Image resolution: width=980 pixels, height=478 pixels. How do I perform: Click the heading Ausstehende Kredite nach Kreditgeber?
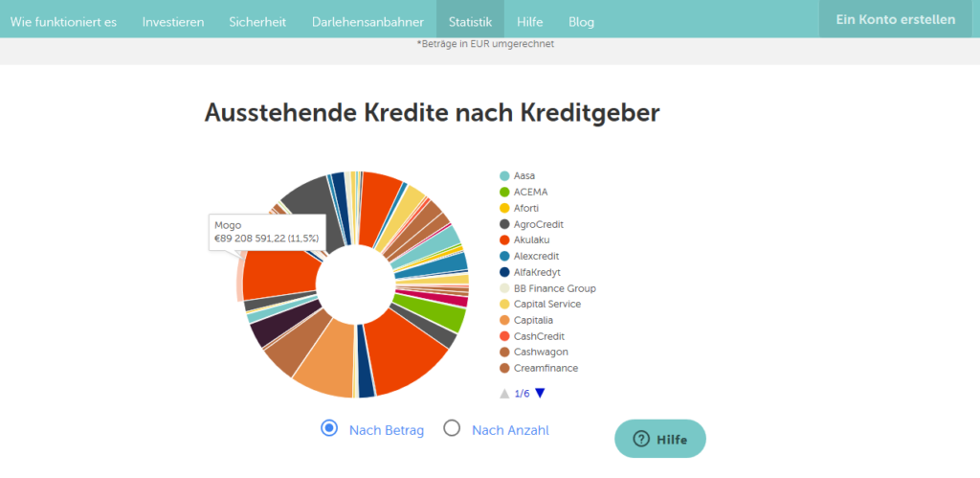point(432,113)
